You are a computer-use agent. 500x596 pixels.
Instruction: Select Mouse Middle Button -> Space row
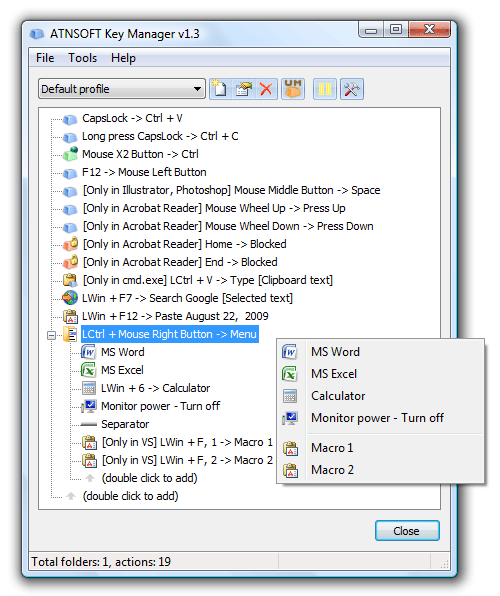click(232, 190)
